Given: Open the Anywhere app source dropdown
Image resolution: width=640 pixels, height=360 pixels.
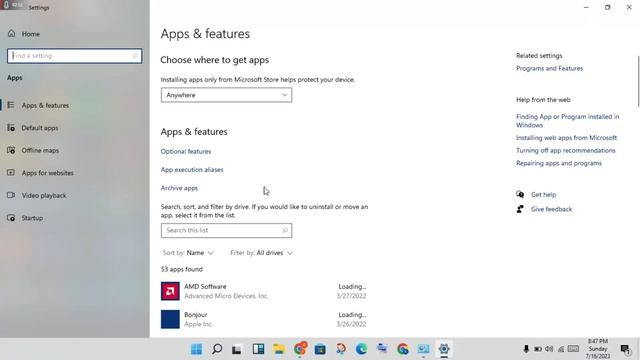Looking at the screenshot, I should click(x=226, y=95).
